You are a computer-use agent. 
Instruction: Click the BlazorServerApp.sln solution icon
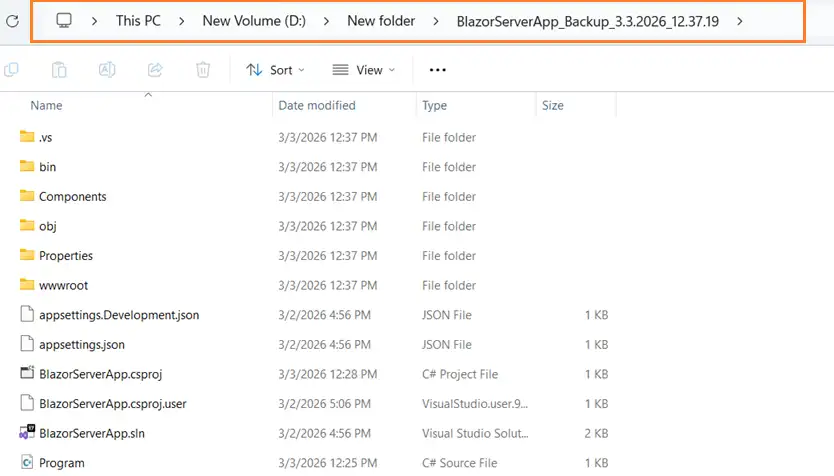(27, 432)
